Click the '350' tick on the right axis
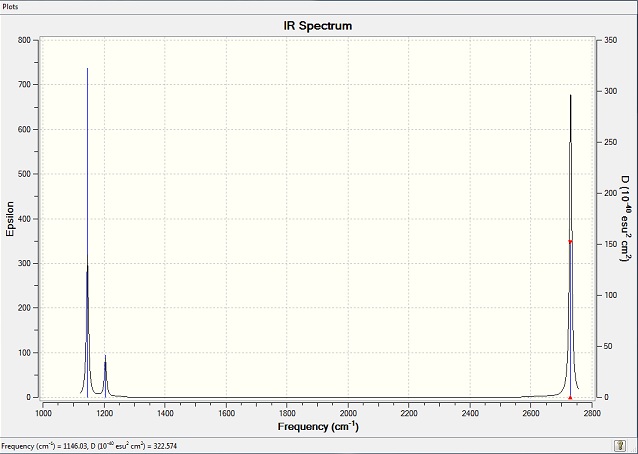This screenshot has width=638, height=454. click(x=611, y=40)
